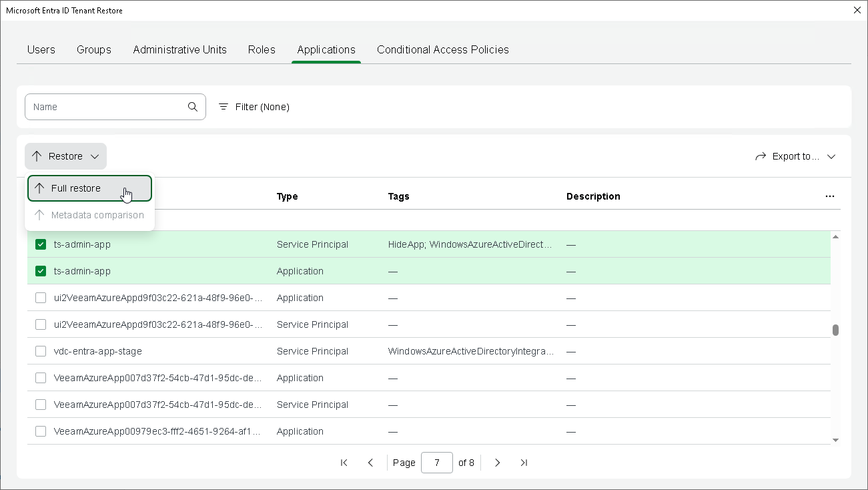
Task: Click the Name search field
Action: coord(107,107)
